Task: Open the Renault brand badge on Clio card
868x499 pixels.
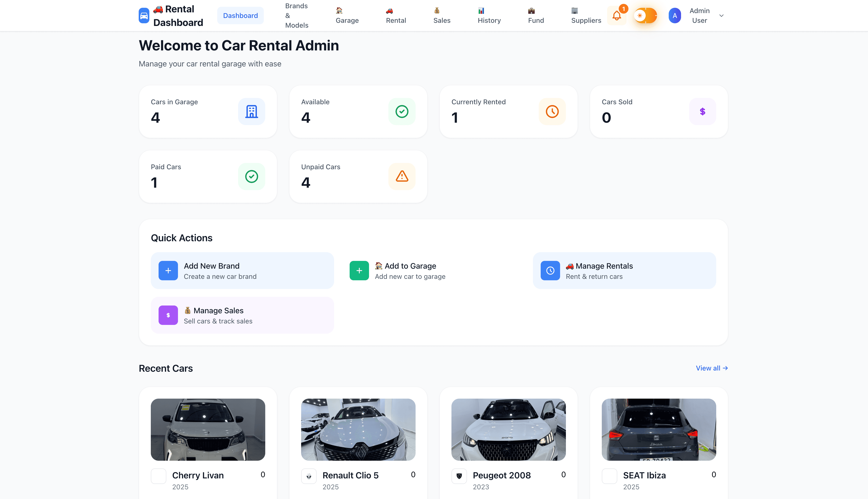Action: (x=309, y=476)
